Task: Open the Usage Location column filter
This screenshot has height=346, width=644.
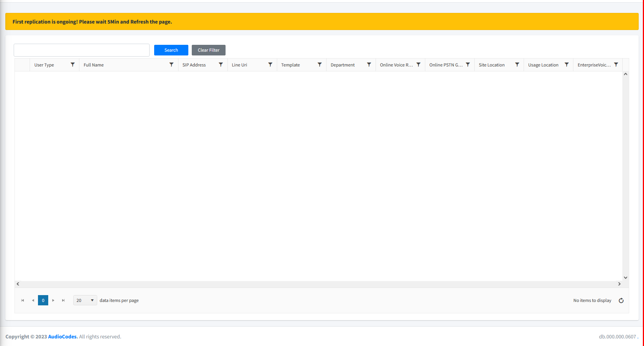Action: pyautogui.click(x=567, y=65)
